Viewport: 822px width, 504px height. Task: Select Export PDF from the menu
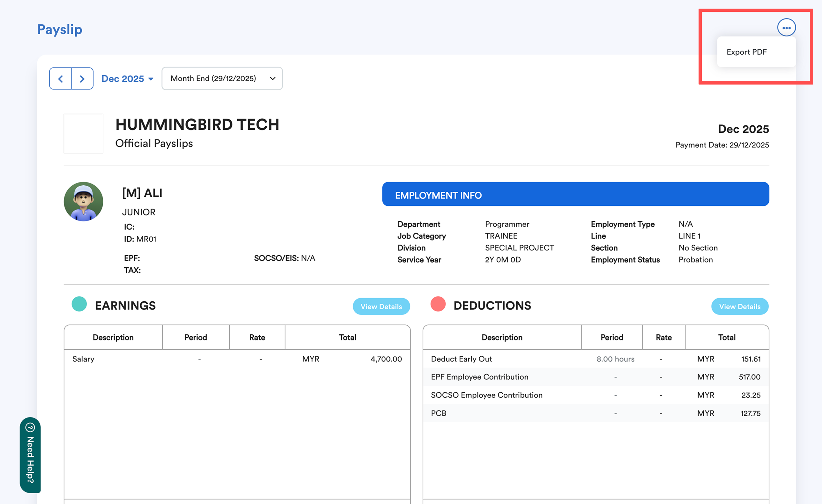point(746,52)
